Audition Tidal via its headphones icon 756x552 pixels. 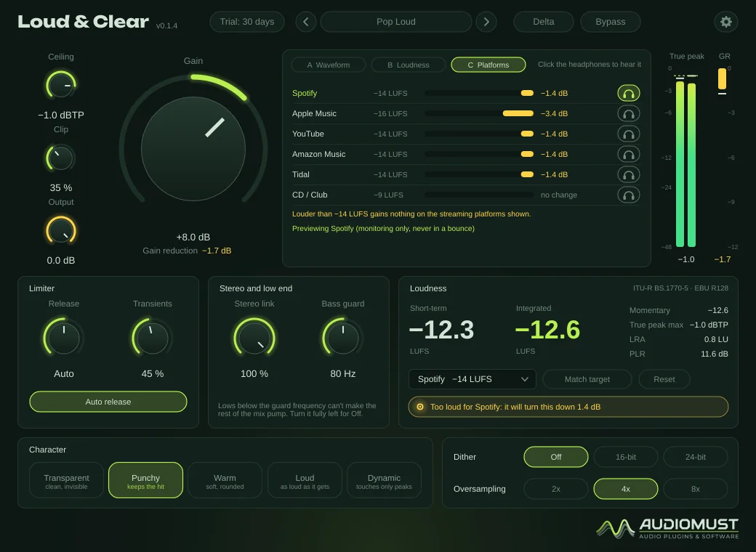tap(628, 174)
